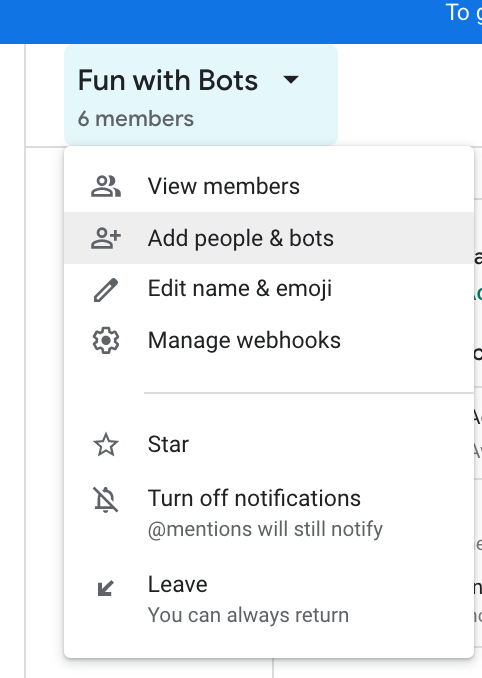Click the Leave arrow icon

106,588
